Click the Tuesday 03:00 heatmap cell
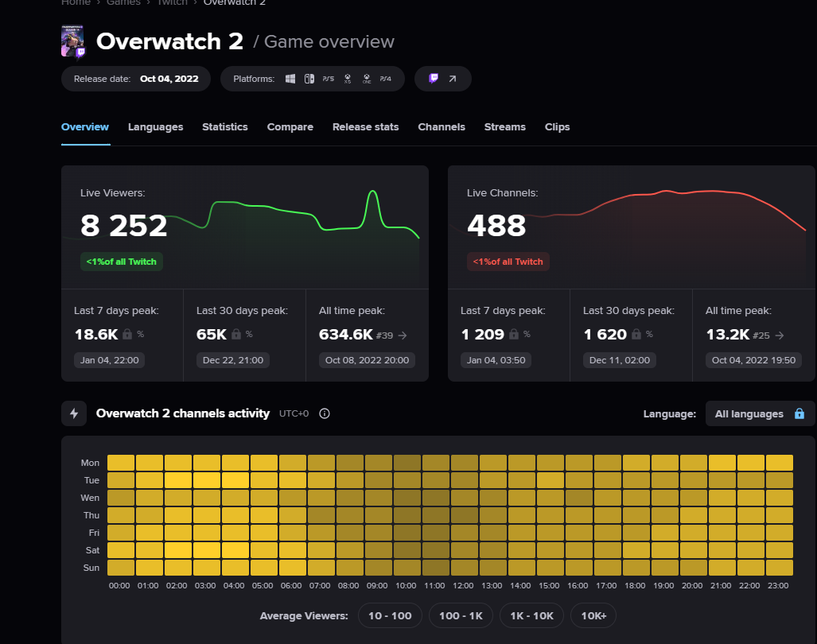This screenshot has width=817, height=644. click(x=207, y=480)
